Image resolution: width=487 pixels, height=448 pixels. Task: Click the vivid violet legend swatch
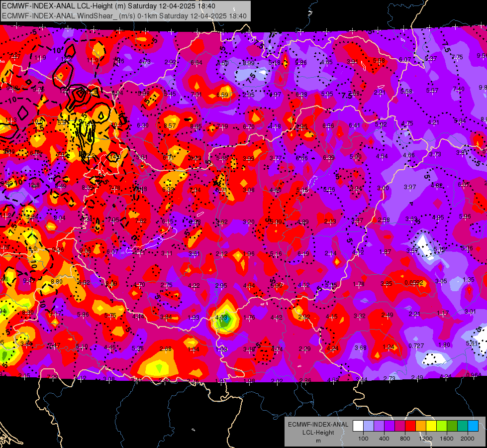coord(390,426)
